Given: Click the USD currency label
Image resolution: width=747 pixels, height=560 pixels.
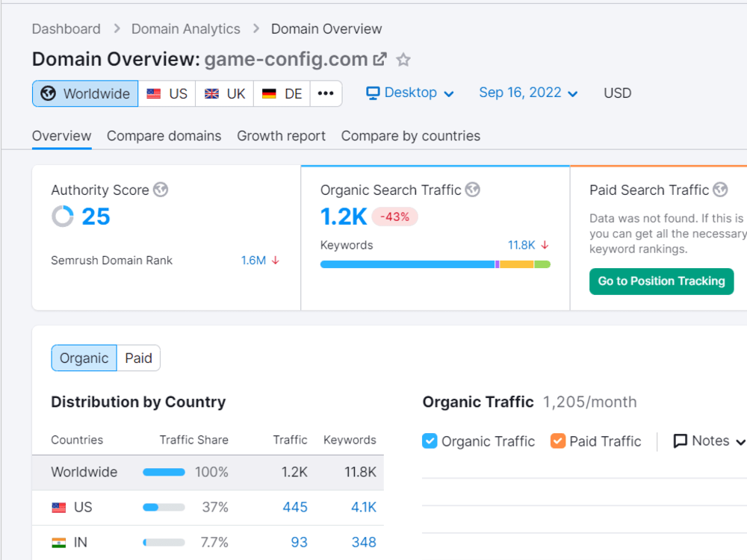Looking at the screenshot, I should pos(618,93).
